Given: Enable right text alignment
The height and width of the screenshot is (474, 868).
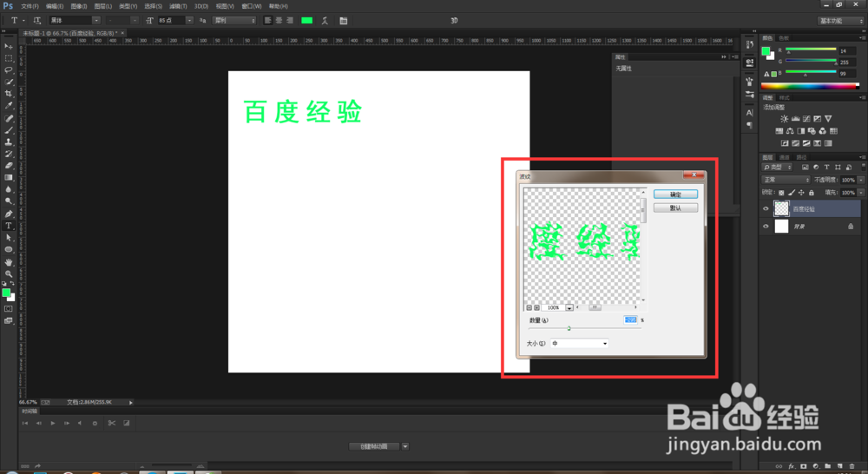Looking at the screenshot, I should (289, 21).
